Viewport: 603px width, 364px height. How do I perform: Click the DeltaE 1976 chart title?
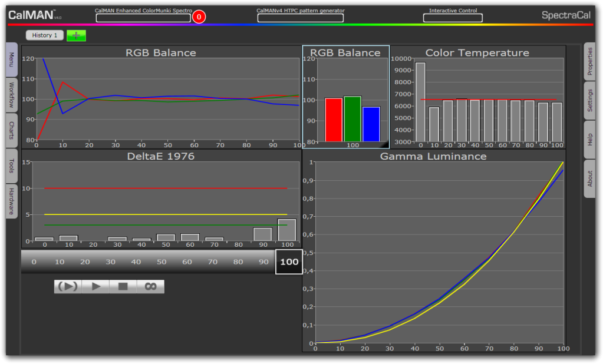(x=161, y=157)
